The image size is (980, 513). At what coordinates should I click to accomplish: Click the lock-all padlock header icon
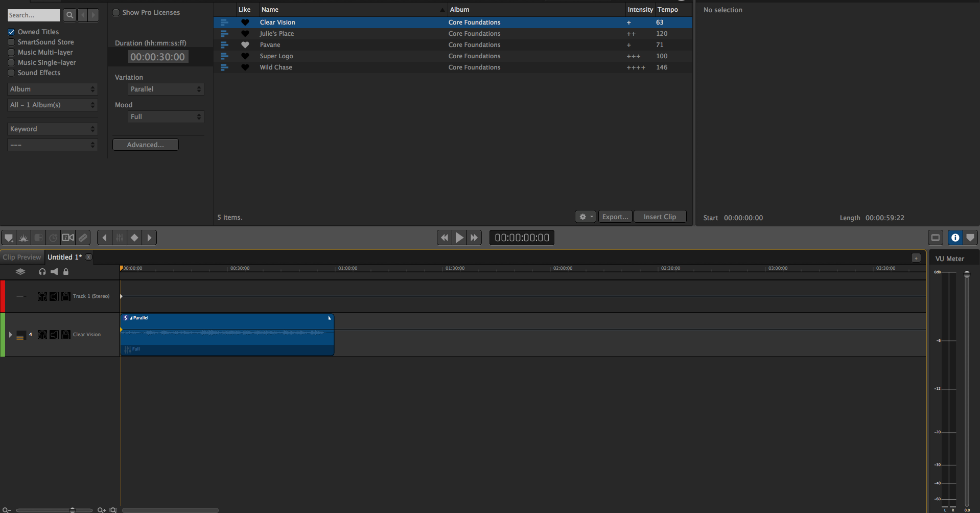66,272
